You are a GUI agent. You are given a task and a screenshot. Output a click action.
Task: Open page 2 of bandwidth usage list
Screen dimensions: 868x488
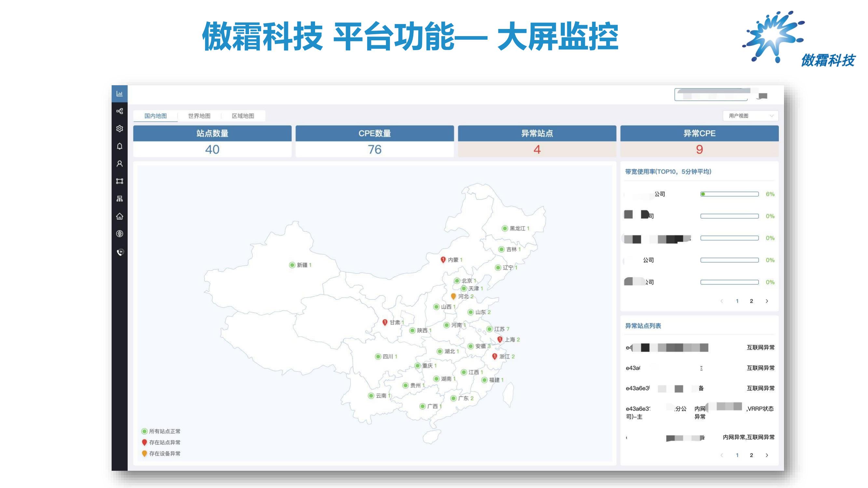tap(751, 301)
